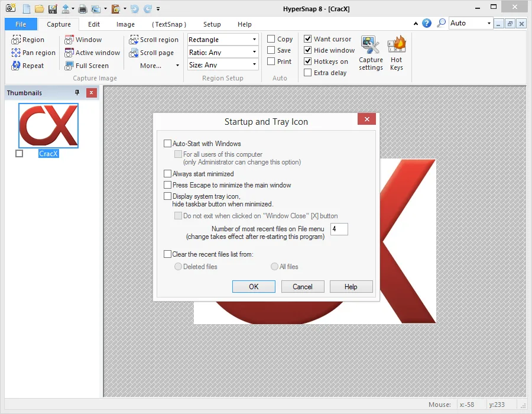Check Press Escape to minimize main window
532x414 pixels.
click(x=167, y=185)
